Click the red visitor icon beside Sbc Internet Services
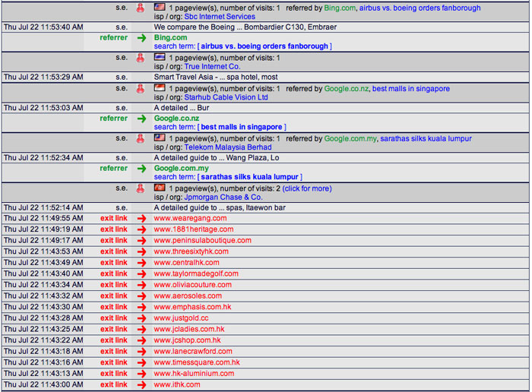Screen dimensions: 532x392 tap(141, 8)
